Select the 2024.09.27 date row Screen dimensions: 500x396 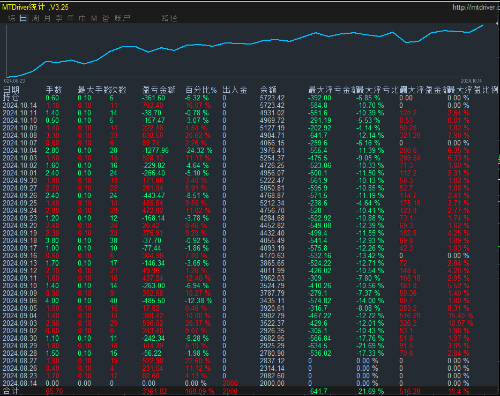pos(20,188)
